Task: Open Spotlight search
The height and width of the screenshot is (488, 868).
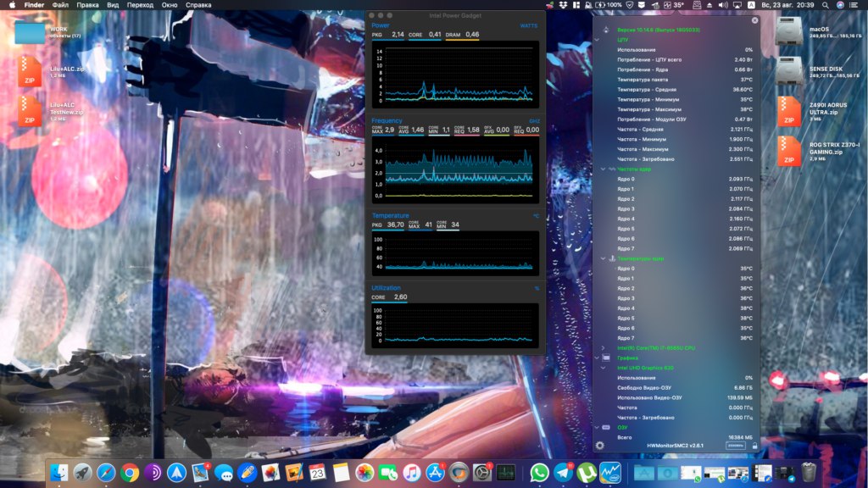Action: (826, 5)
